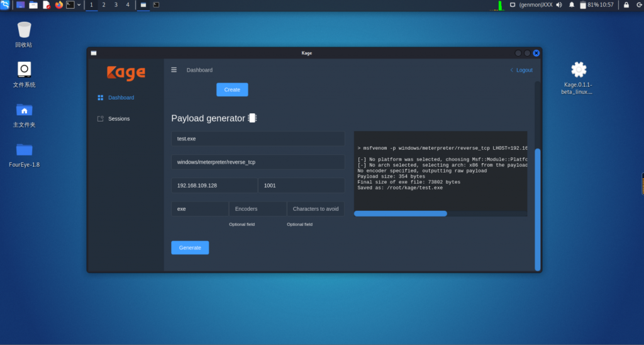
Task: Switch to workspace 4
Action: 128,5
